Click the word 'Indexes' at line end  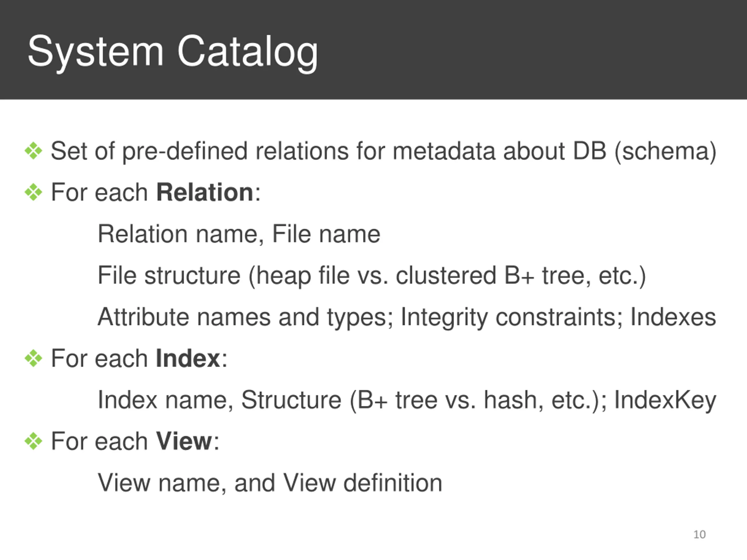coord(673,317)
